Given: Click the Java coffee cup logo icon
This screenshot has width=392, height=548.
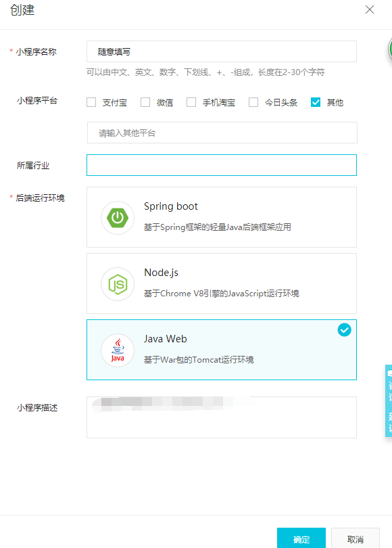Looking at the screenshot, I should click(118, 350).
